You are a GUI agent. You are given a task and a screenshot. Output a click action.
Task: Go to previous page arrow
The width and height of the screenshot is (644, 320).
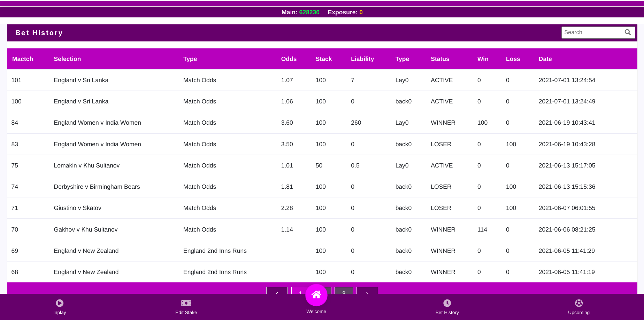click(x=277, y=291)
